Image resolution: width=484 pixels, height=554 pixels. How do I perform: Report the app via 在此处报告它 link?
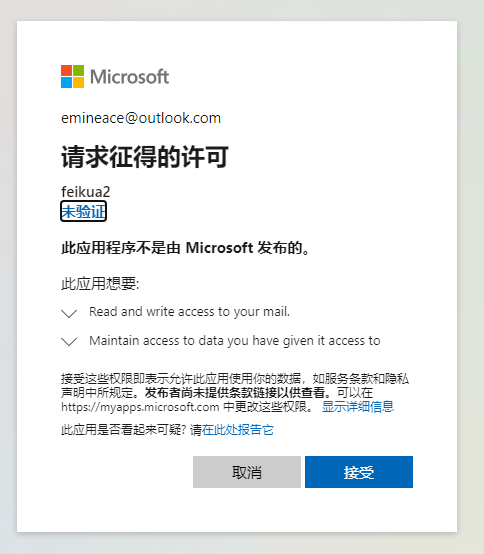click(237, 430)
